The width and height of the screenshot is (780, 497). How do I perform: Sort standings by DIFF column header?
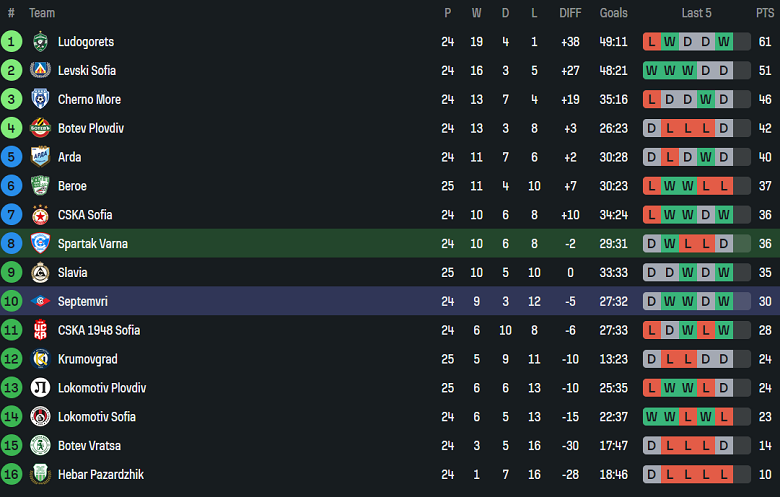[x=570, y=13]
